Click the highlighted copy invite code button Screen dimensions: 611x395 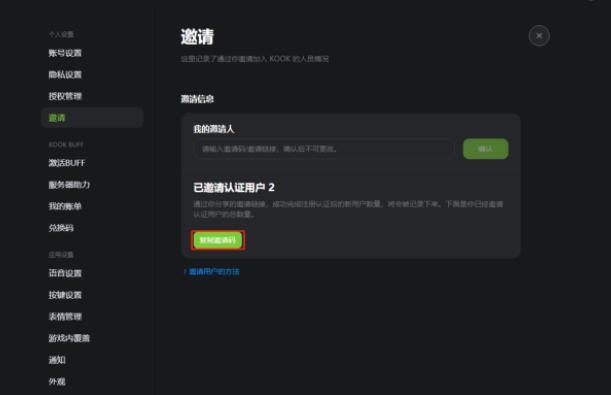[x=218, y=240]
